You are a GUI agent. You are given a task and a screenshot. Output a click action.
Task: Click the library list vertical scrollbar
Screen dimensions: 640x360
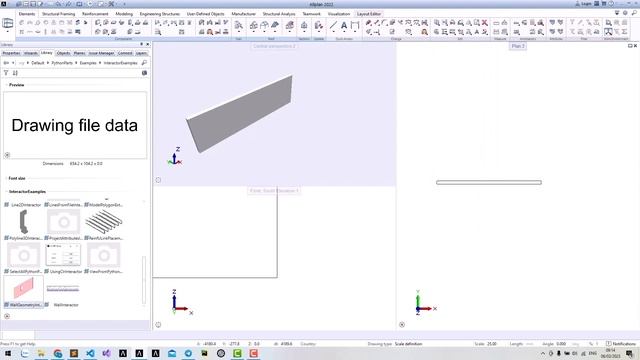tap(144, 280)
